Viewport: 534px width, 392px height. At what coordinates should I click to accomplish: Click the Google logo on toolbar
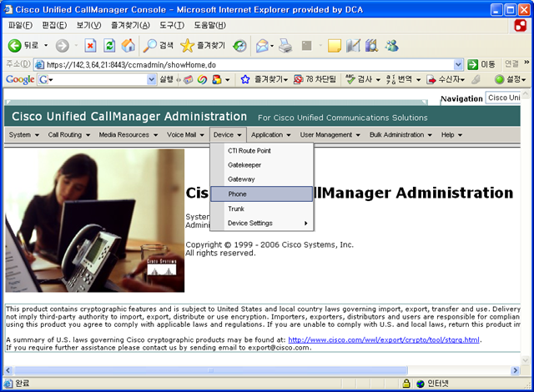[x=20, y=79]
